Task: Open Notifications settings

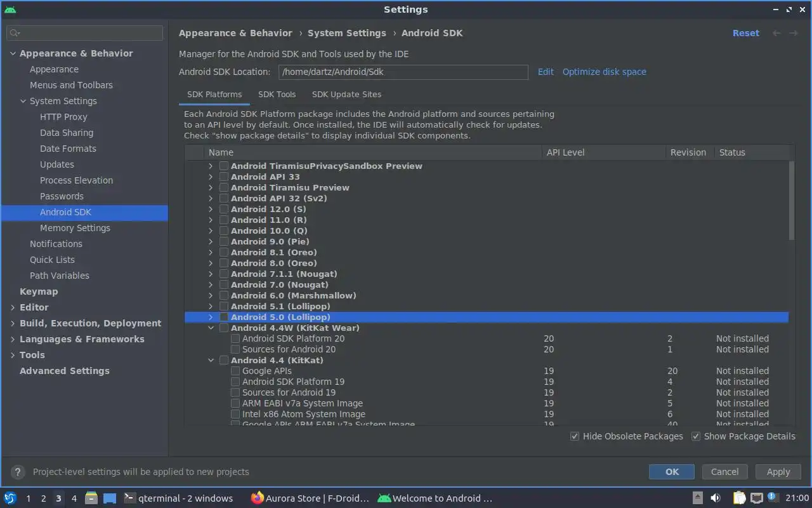Action: point(56,244)
